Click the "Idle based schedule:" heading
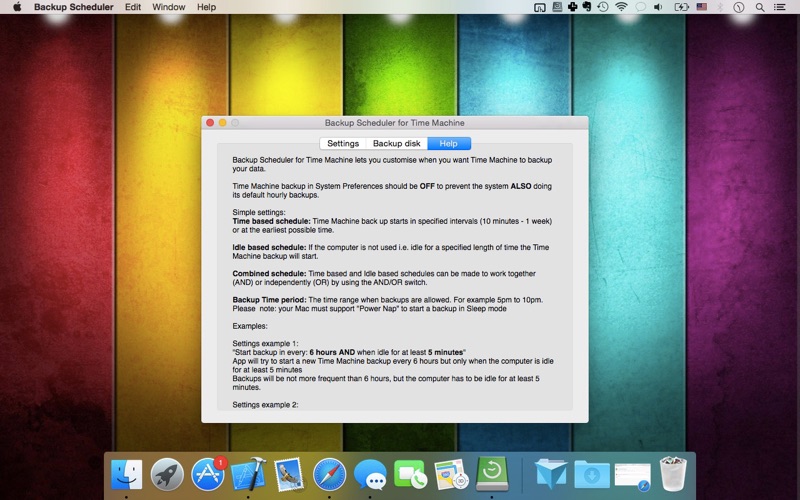 coord(269,247)
